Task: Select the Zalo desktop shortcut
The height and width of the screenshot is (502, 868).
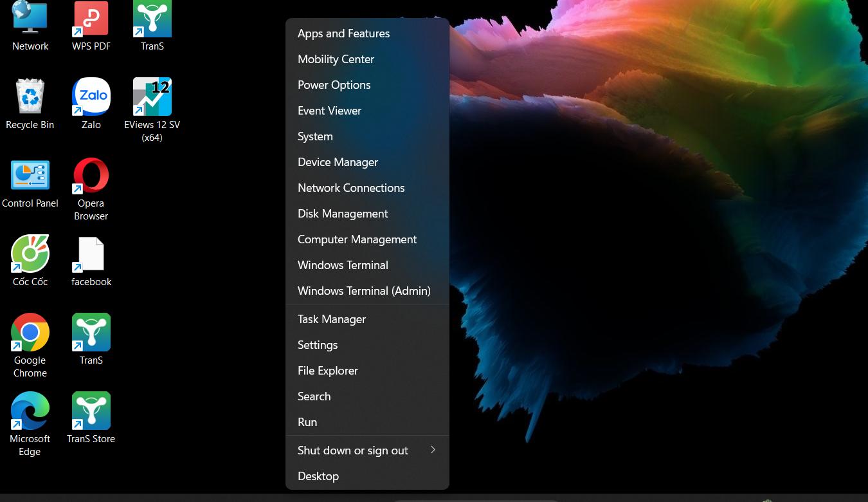Action: point(91,104)
